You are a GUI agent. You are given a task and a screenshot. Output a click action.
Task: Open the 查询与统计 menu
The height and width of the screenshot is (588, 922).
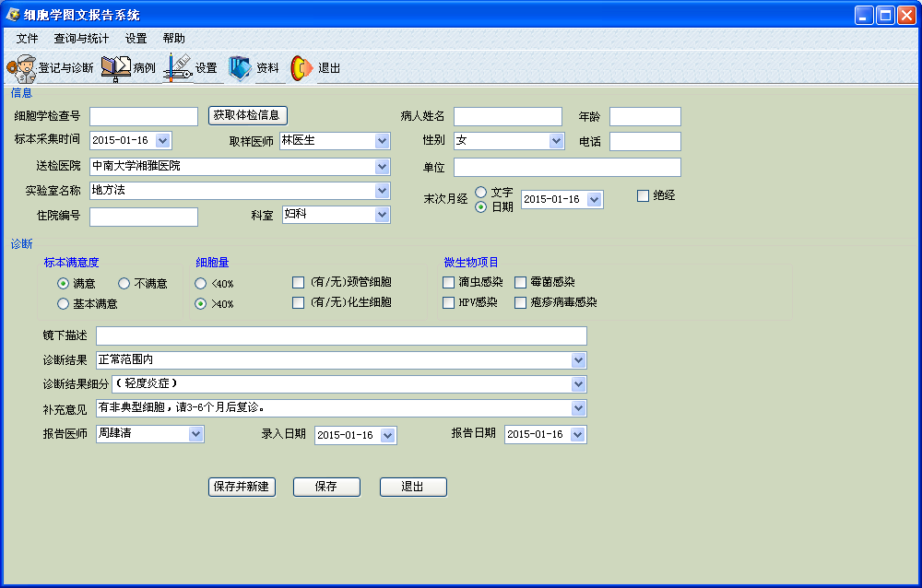point(81,38)
